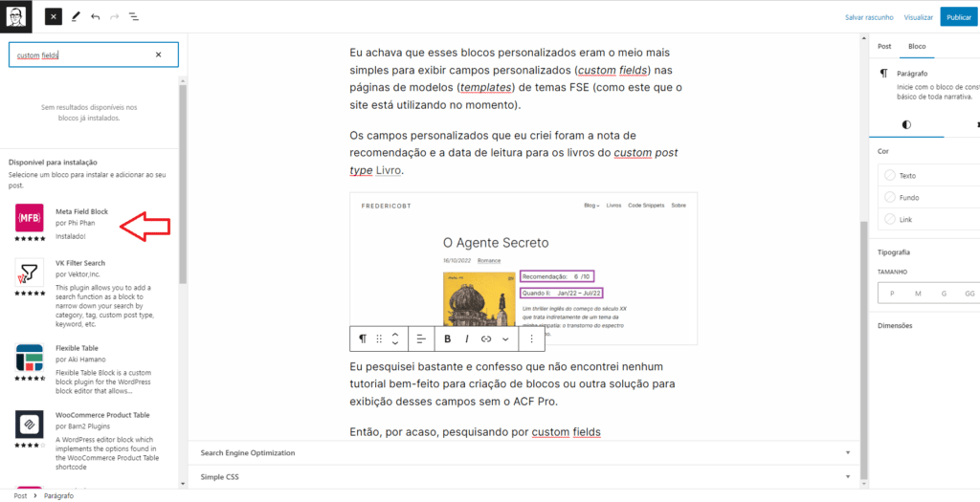Click the Publicar button

point(958,17)
